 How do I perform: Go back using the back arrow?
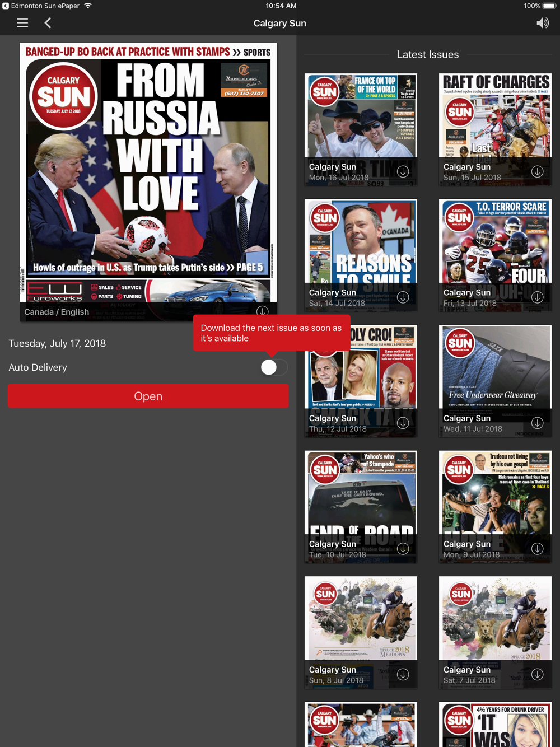point(48,23)
